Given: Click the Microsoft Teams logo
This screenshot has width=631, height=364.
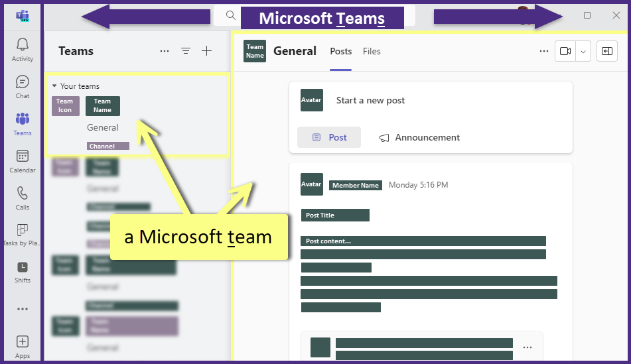Looking at the screenshot, I should tap(22, 16).
